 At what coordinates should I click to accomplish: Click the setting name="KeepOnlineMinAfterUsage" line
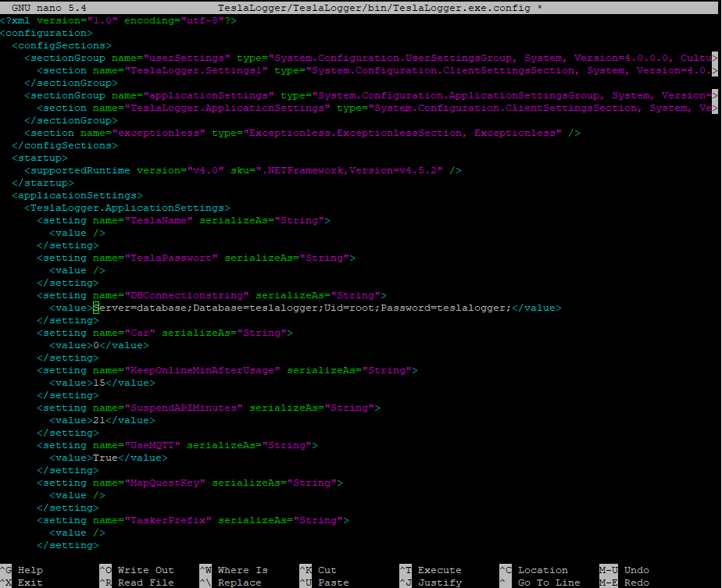point(227,370)
